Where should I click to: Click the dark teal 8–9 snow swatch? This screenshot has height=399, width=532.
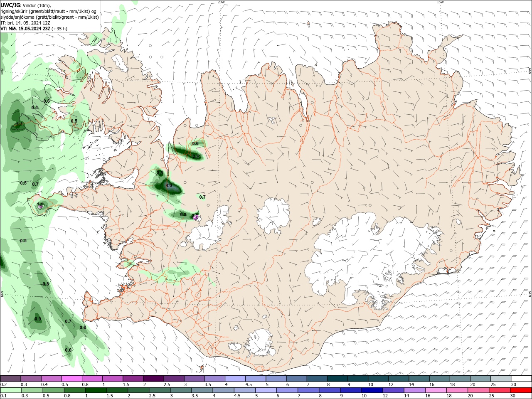337,379
